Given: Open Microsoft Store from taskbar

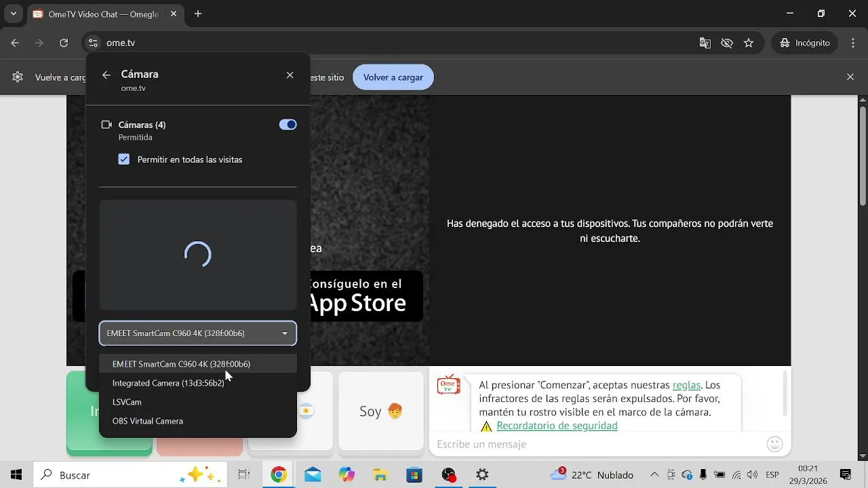Looking at the screenshot, I should [x=414, y=475].
